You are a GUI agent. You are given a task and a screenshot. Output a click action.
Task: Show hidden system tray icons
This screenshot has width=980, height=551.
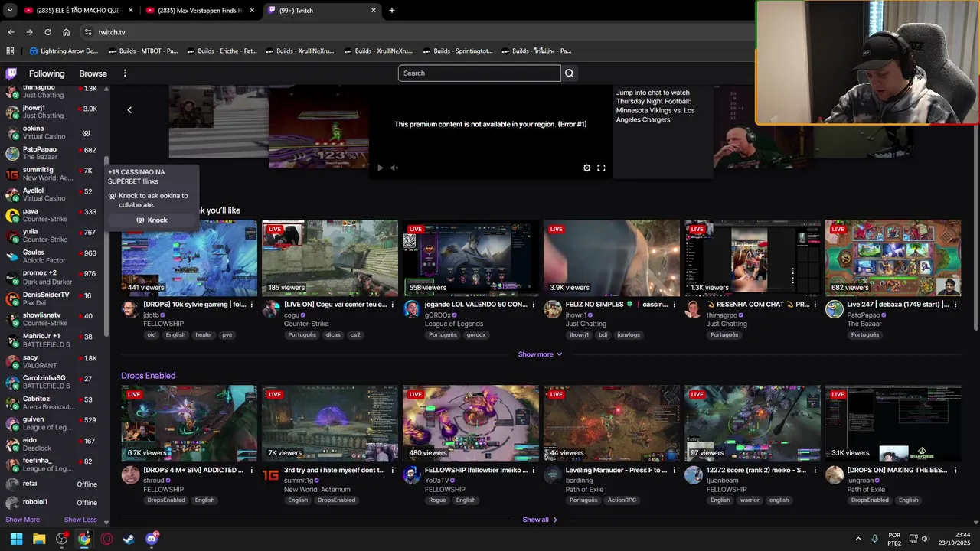click(x=858, y=539)
